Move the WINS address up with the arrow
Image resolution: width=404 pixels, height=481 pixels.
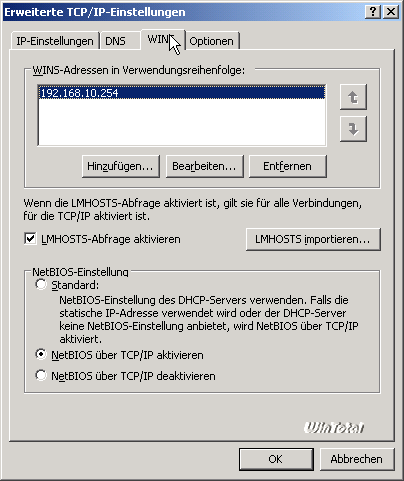(x=353, y=97)
